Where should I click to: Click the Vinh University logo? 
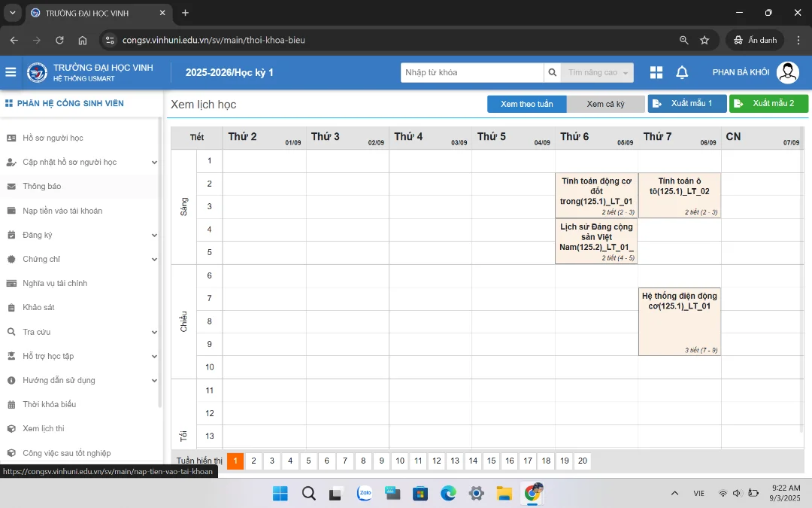(x=37, y=72)
